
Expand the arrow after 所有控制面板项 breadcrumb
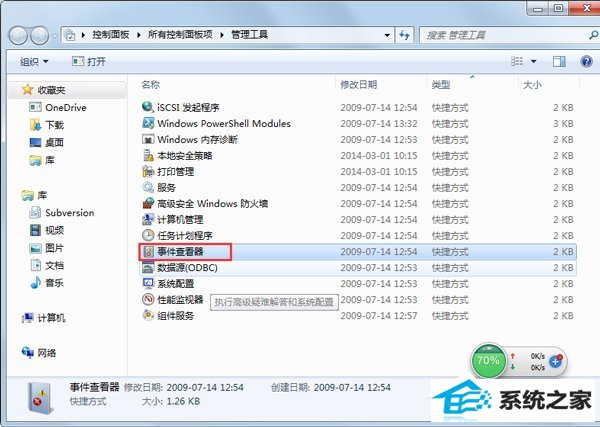tap(222, 35)
